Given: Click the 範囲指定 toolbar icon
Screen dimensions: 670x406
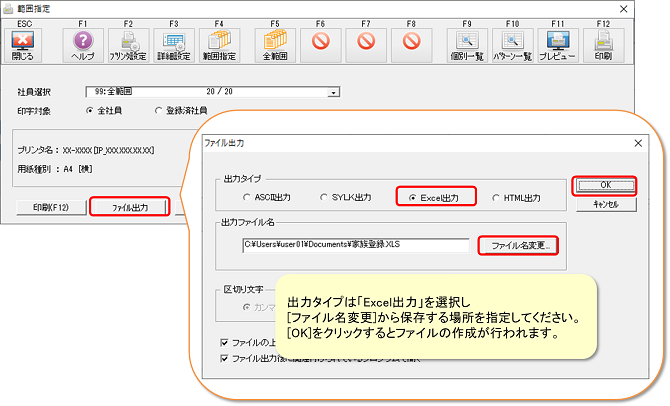Looking at the screenshot, I should point(219,43).
